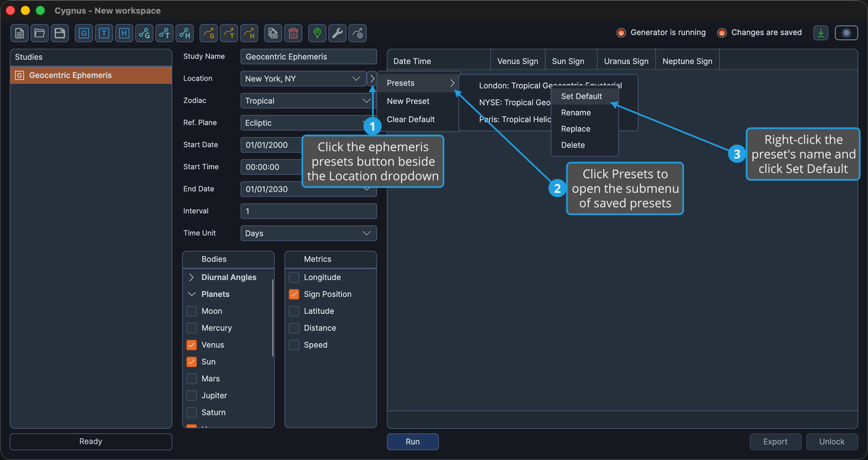Uncheck the Sun body checkbox
Viewport: 868px width, 460px height.
[x=192, y=362]
